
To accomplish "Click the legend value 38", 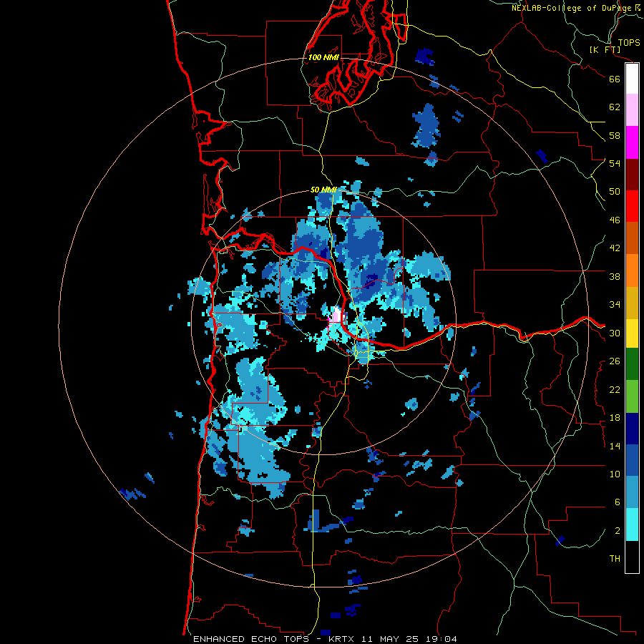I will click(615, 276).
